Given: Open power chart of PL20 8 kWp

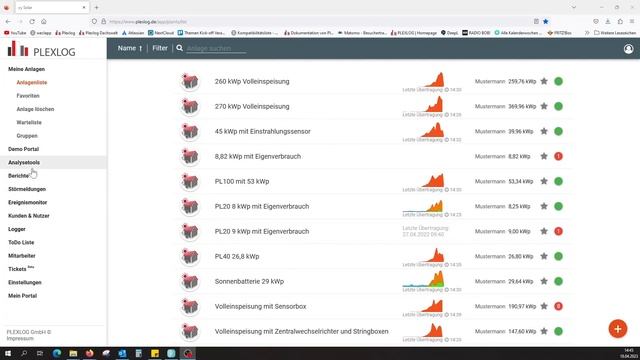Looking at the screenshot, I should click(423, 206).
